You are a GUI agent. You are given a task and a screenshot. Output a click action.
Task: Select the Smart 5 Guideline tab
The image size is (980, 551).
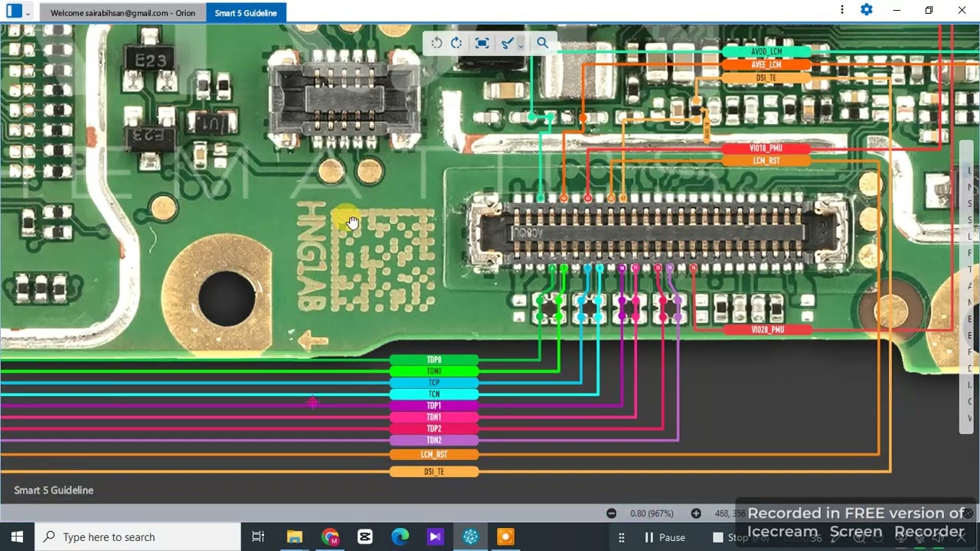coord(246,13)
